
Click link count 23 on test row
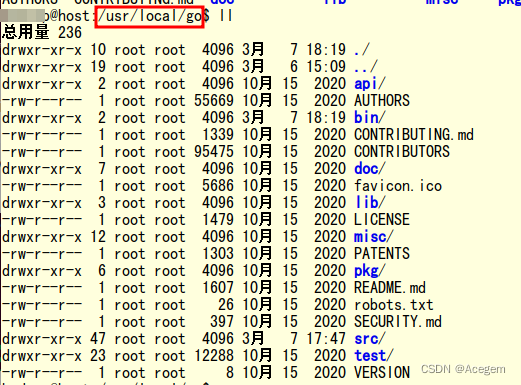(x=98, y=356)
